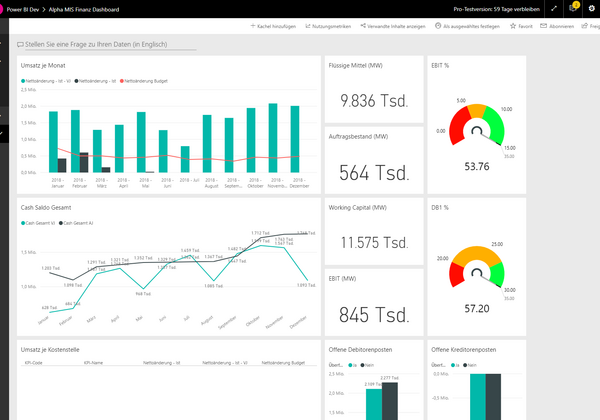The height and width of the screenshot is (420, 600).
Task: Click the 'Cash Saldo Gesamt' chart title
Action: click(47, 208)
